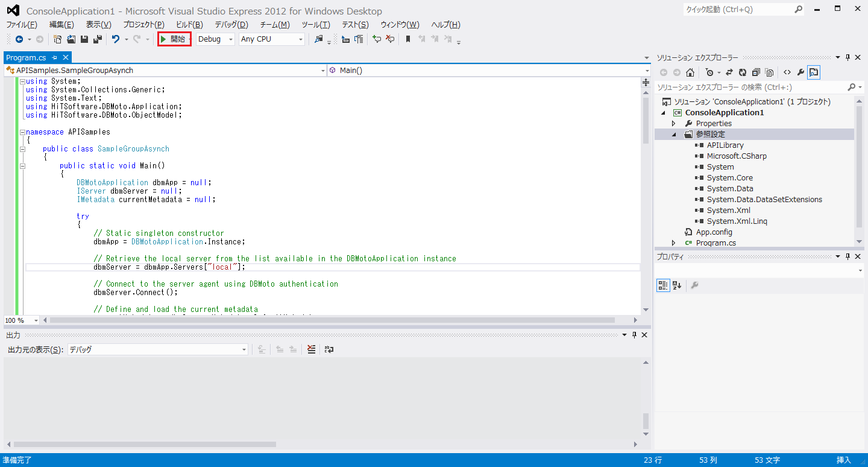
Task: Open the 100 % zoom dropdown
Action: tap(22, 320)
